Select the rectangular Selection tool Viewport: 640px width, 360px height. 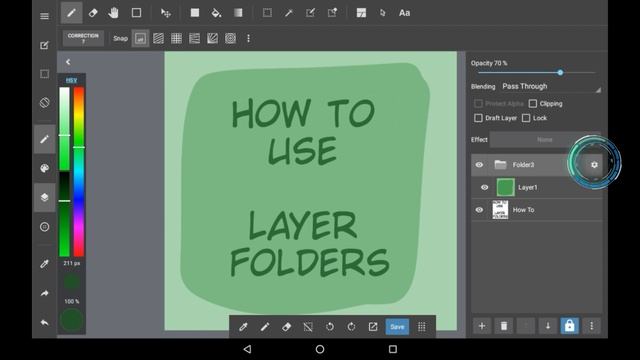(267, 13)
